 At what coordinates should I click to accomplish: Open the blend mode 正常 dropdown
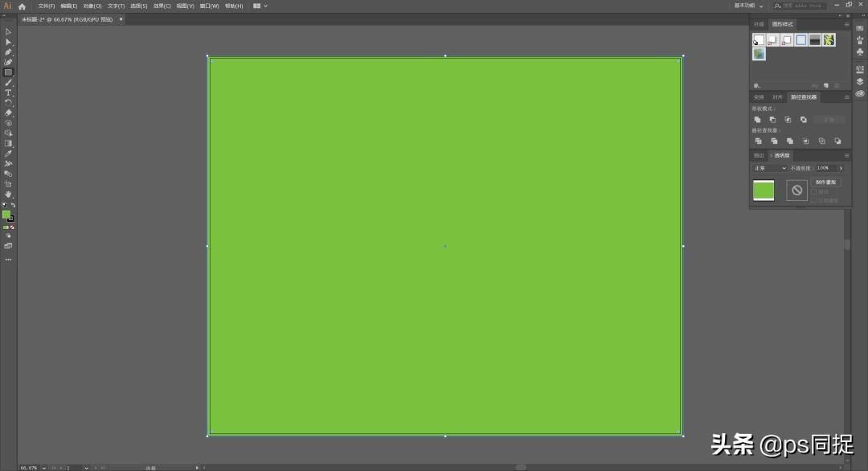769,169
